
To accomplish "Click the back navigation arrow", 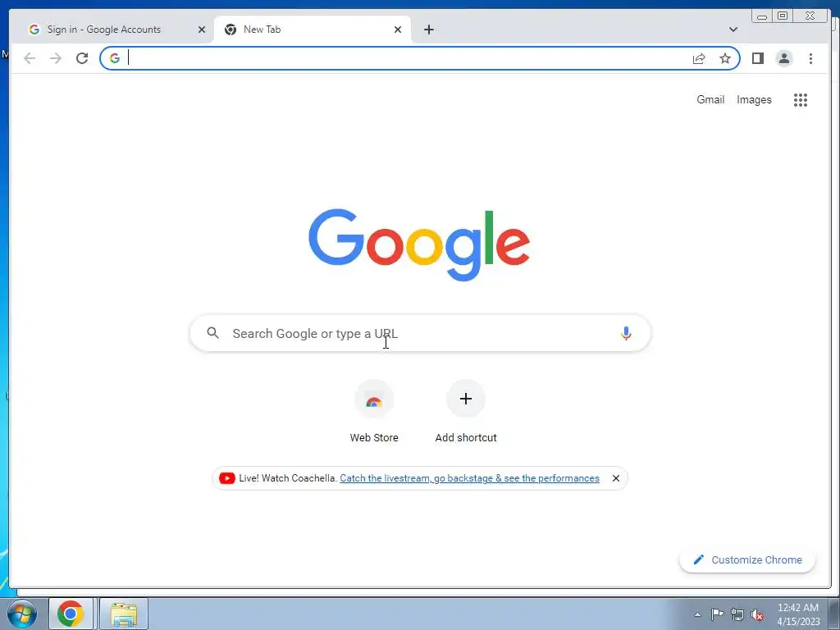I will click(x=30, y=58).
